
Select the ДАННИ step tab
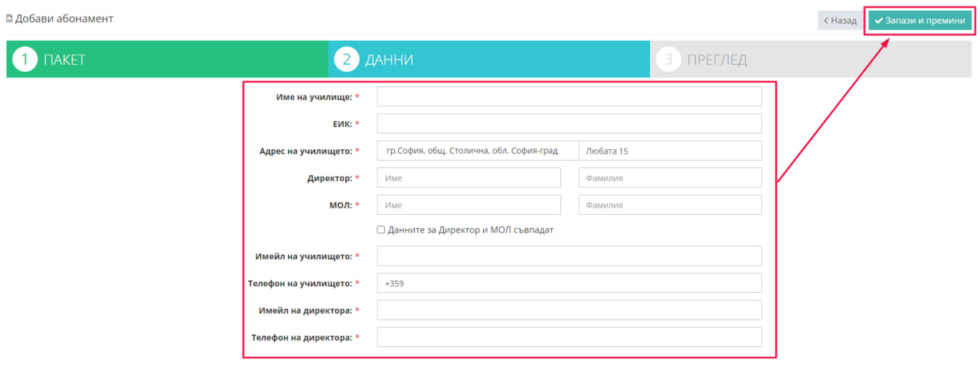click(488, 60)
